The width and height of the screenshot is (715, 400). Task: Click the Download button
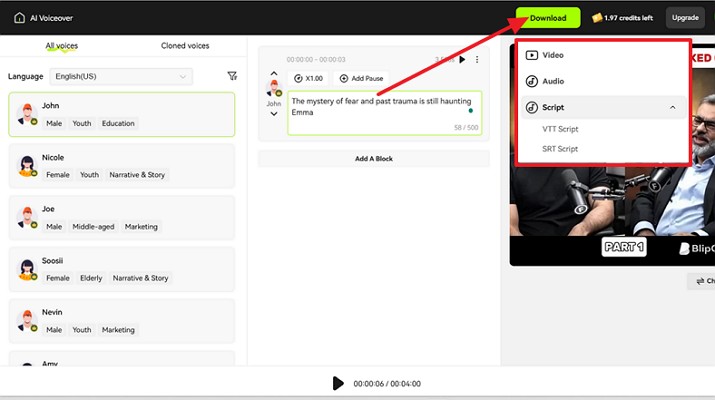coord(548,18)
